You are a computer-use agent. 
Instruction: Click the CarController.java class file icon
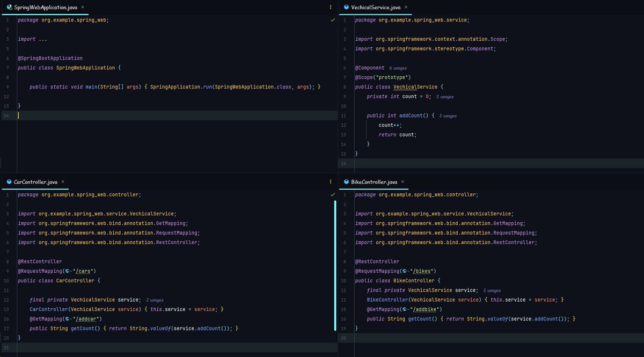[x=9, y=182]
